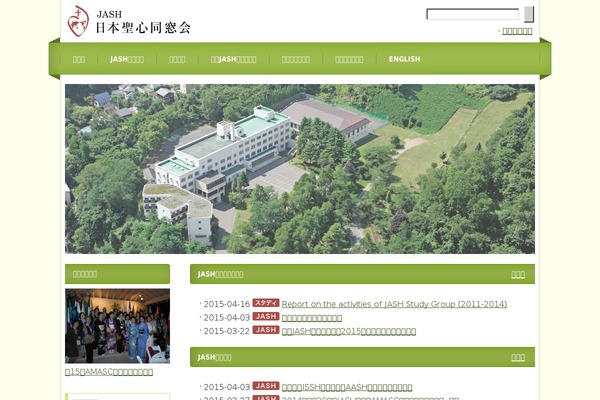Click the JASH heart-and-globe logo
Image resolution: width=600 pixels, height=400 pixels.
(78, 21)
